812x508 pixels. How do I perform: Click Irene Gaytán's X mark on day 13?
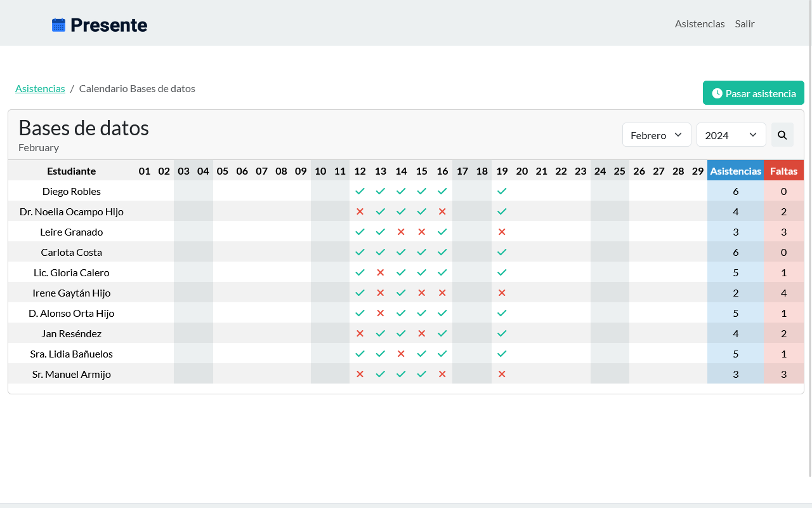click(381, 293)
